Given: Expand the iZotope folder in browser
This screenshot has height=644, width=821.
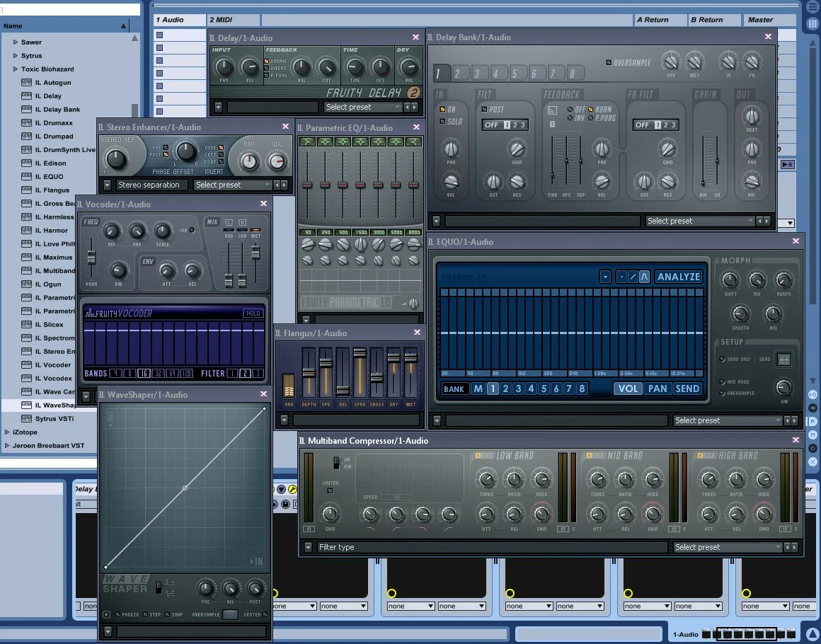Looking at the screenshot, I should coord(7,432).
